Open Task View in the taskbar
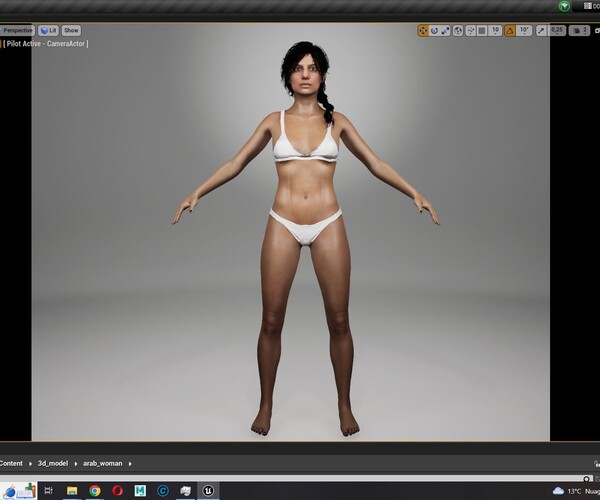The width and height of the screenshot is (600, 500). click(x=49, y=490)
